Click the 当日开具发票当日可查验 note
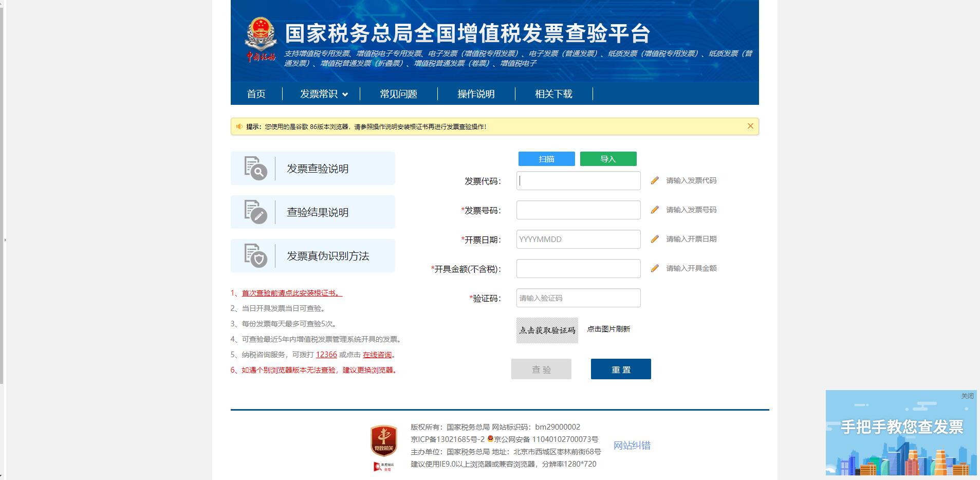The image size is (980, 480). pos(278,308)
